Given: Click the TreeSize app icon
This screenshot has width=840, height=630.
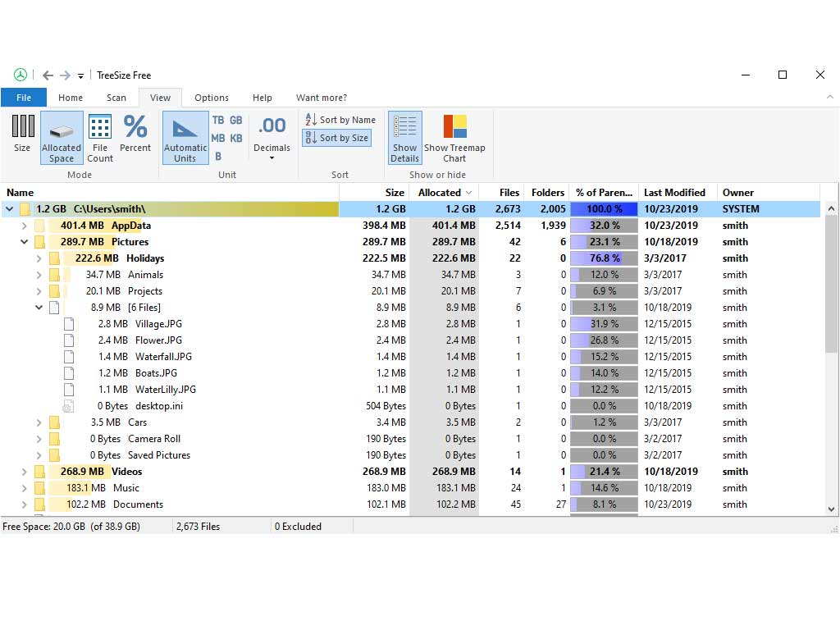Looking at the screenshot, I should click(x=21, y=75).
